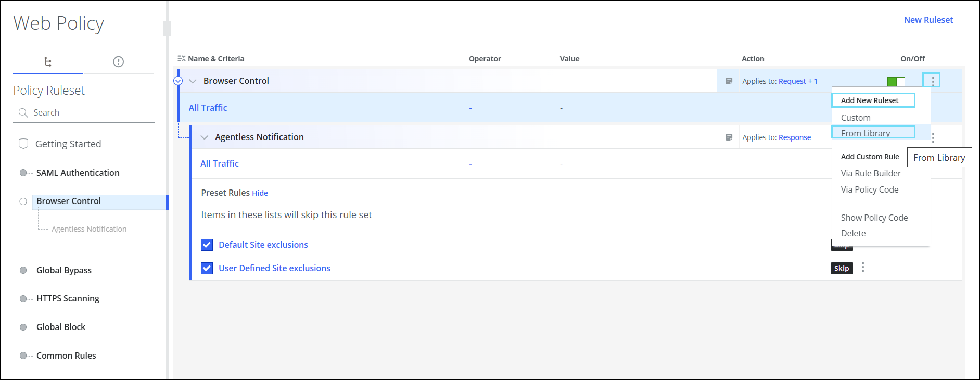Click the circled arrow icon beside Browser Control
Viewport: 980px width, 380px height.
(x=178, y=81)
